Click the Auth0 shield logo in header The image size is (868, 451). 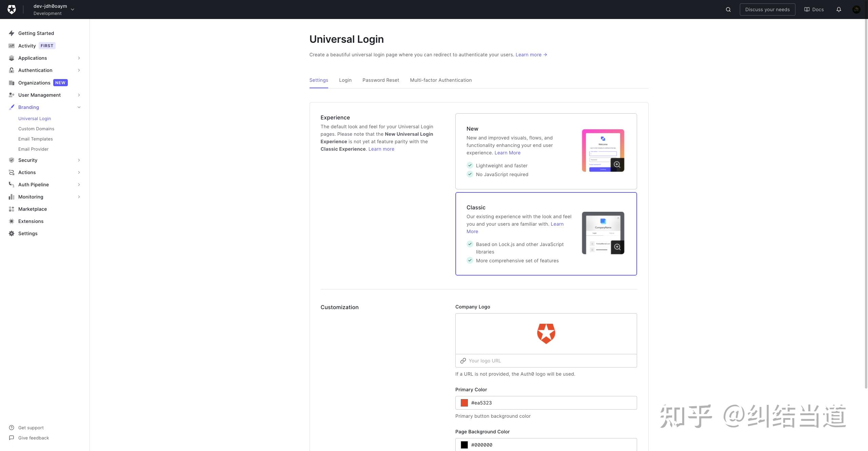tap(12, 10)
